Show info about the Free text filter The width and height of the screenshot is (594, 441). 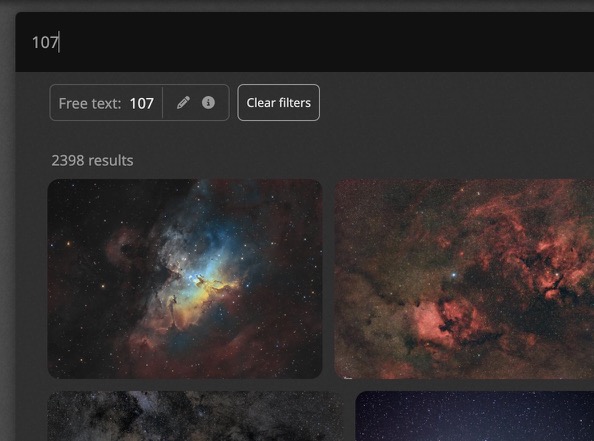tap(208, 102)
